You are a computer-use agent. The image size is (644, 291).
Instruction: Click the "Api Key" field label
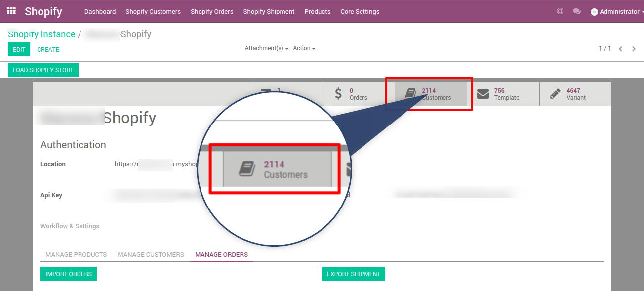51,195
